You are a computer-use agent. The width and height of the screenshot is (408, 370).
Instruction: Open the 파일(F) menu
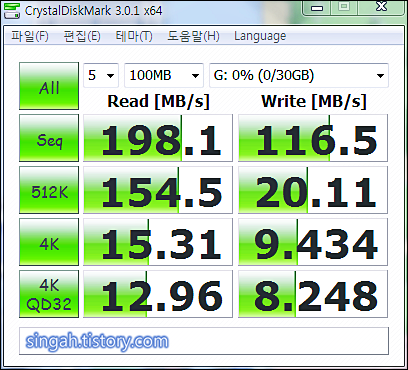tap(30, 36)
